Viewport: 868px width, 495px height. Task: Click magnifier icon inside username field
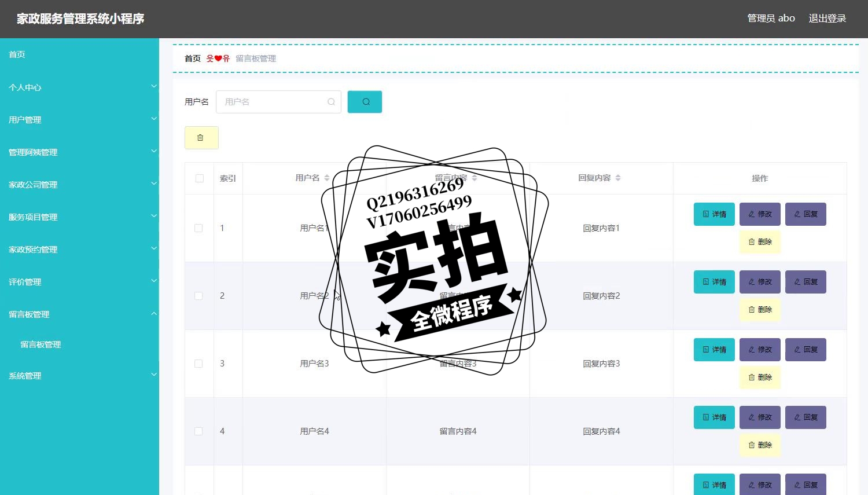tap(331, 102)
